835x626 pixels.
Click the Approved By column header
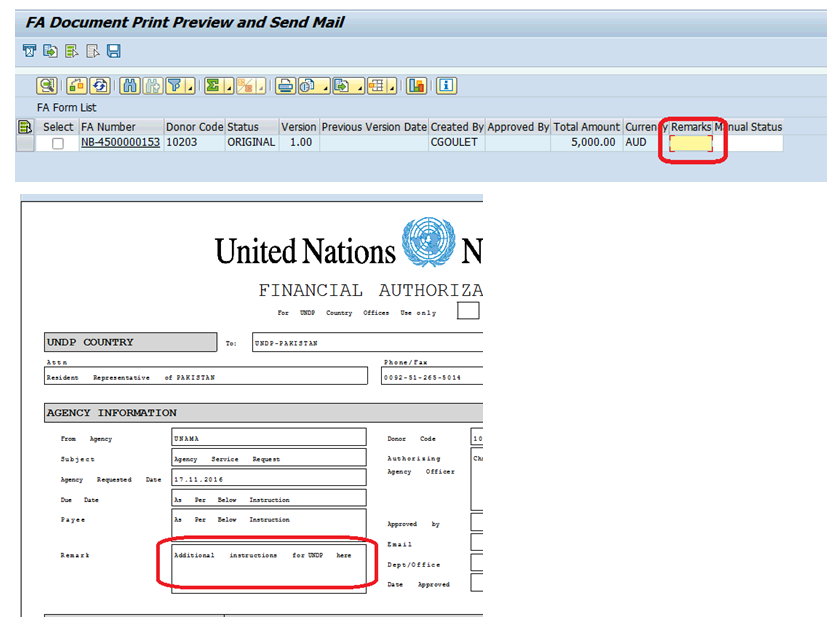(x=518, y=127)
